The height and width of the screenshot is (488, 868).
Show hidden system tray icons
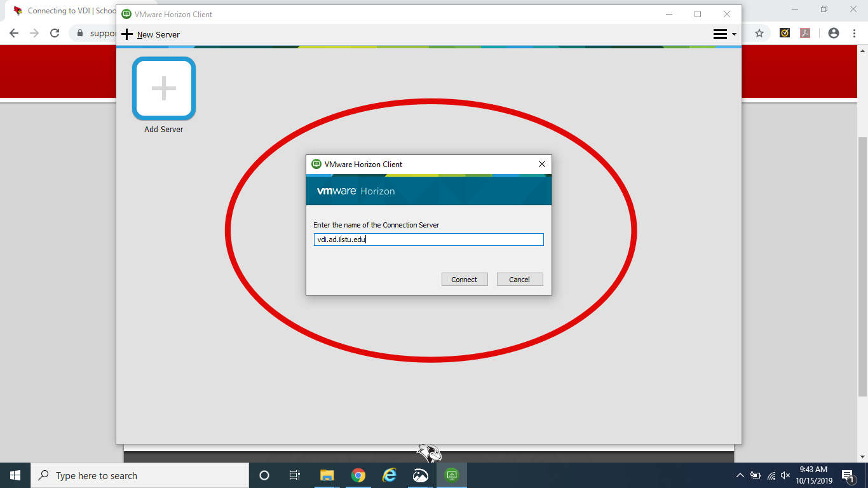[740, 475]
